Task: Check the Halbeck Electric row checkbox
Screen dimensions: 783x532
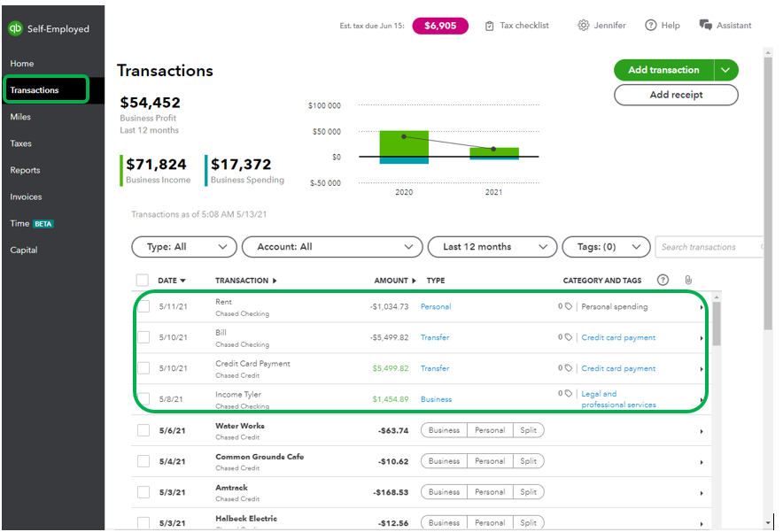Action: click(x=143, y=522)
